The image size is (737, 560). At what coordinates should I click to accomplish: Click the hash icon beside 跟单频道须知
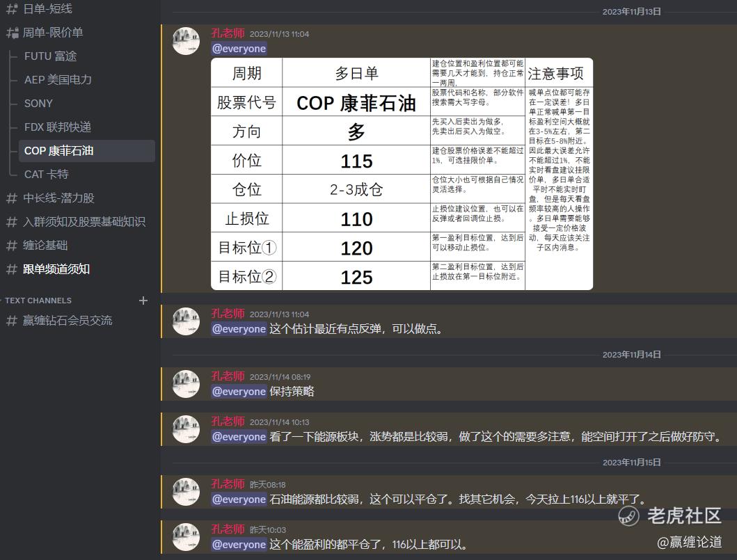[12, 269]
